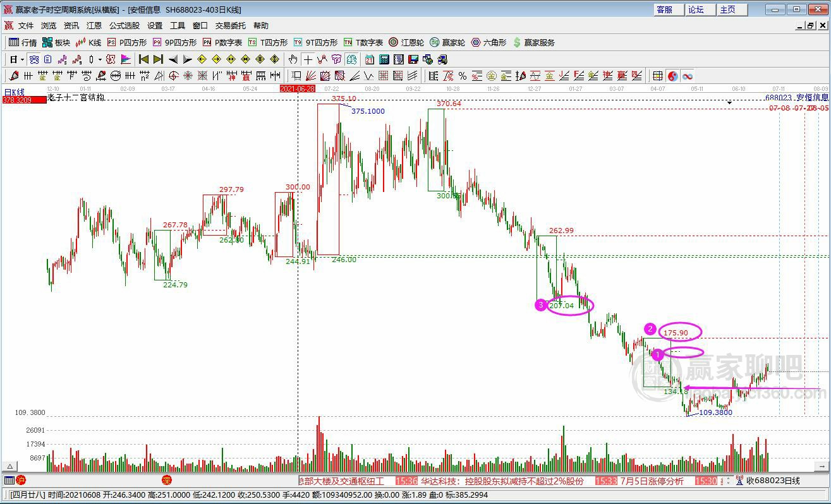
Task: Open the calendar icon showing 21
Action: point(370,59)
